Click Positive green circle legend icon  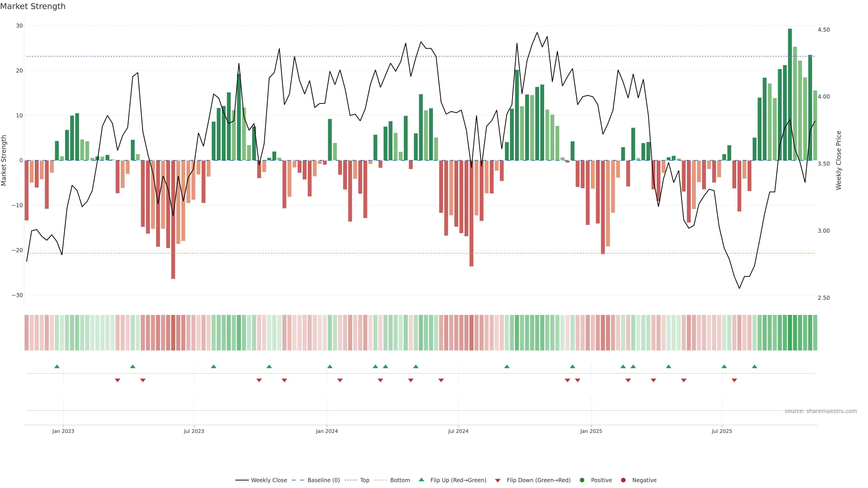point(582,480)
